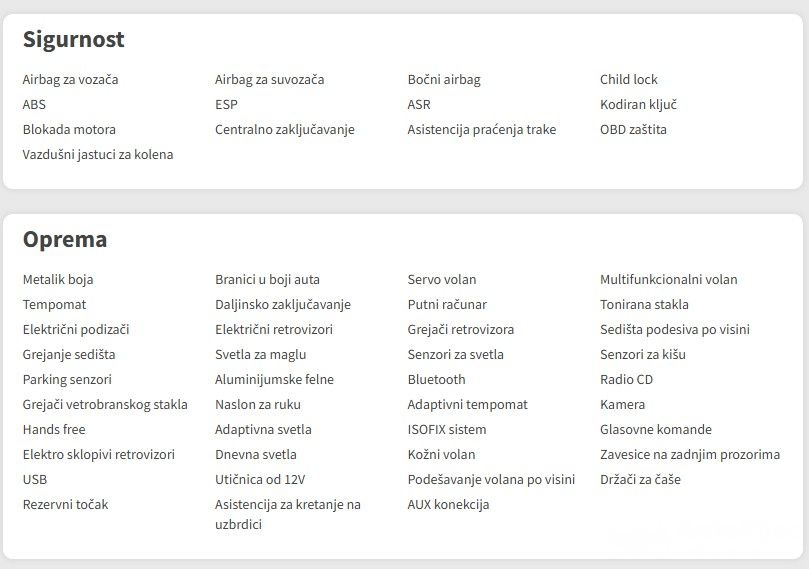Click 'Rezervni točak' entry
The height and width of the screenshot is (569, 809).
[x=65, y=505]
